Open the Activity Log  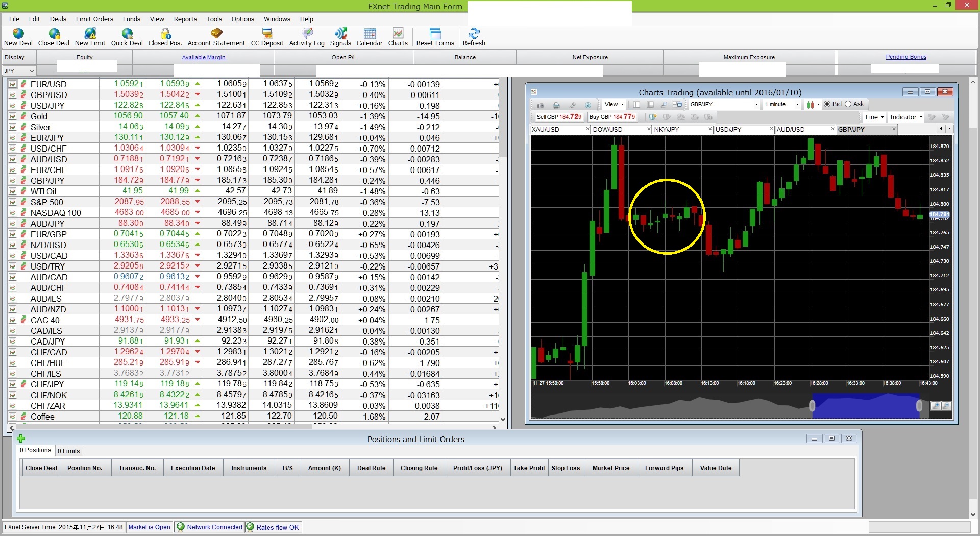307,37
